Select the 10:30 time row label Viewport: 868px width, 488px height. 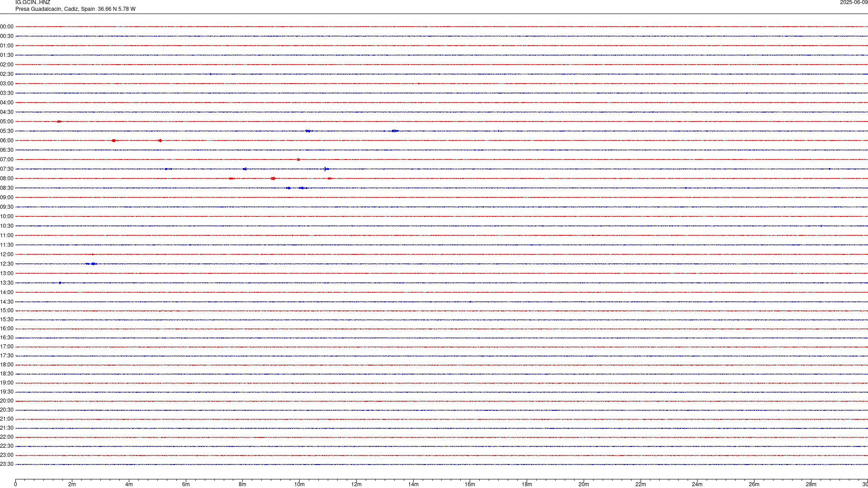click(7, 226)
